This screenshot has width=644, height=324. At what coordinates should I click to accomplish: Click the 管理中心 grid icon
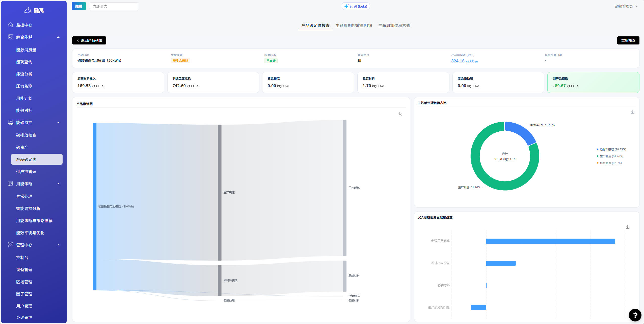tap(11, 245)
